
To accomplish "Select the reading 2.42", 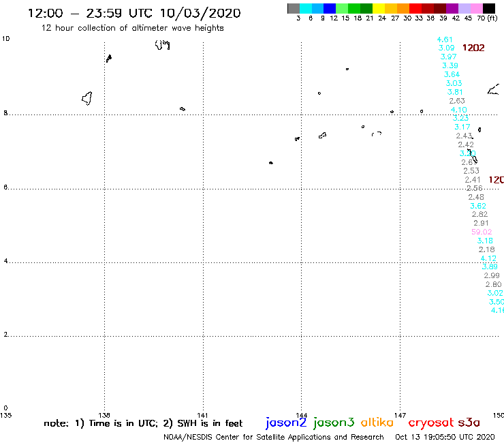I will pos(466,144).
